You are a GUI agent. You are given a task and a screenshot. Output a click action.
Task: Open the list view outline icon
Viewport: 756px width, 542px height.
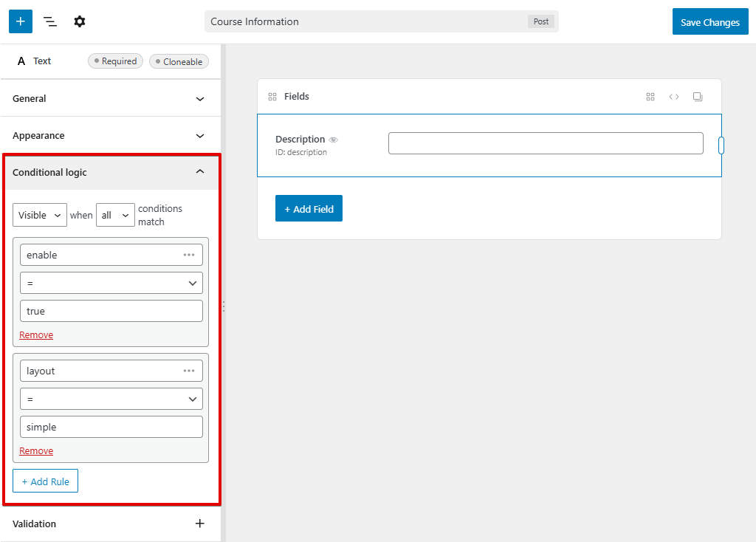[50, 21]
